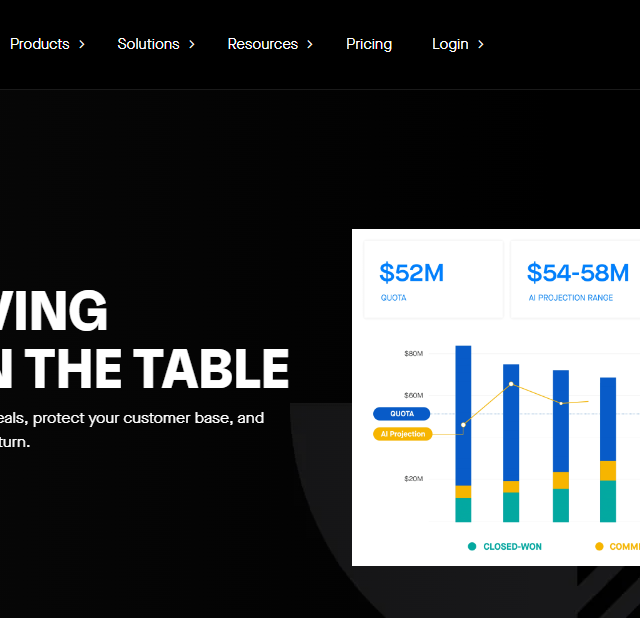Click the AI projection point on second bar
Screen dimensions: 640x618
click(511, 384)
